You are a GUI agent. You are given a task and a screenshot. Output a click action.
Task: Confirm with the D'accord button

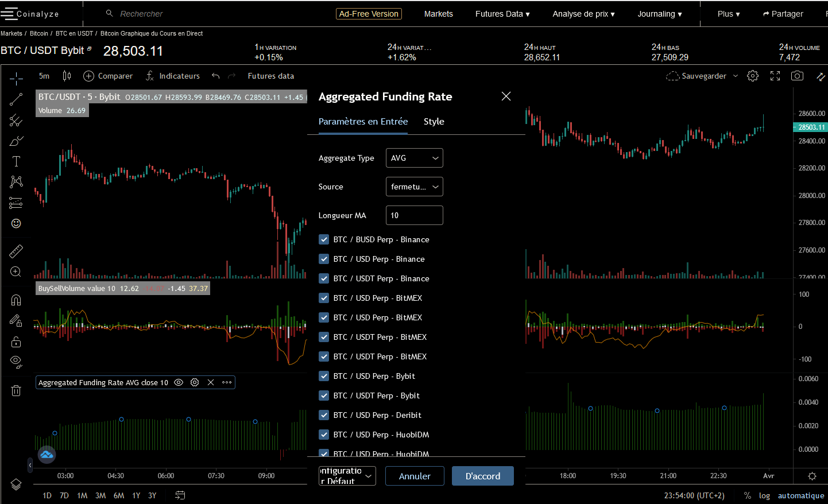(483, 476)
